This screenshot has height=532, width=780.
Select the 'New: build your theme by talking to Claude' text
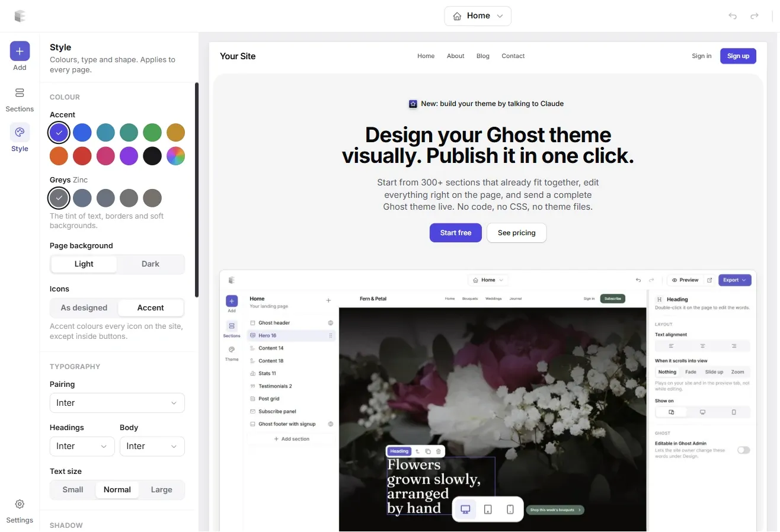(493, 104)
